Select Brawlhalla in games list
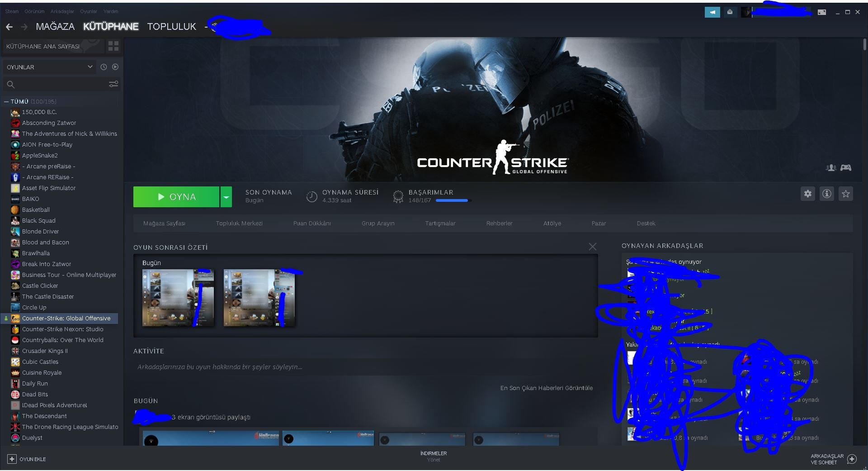Screen dimensions: 868x471 [36, 253]
